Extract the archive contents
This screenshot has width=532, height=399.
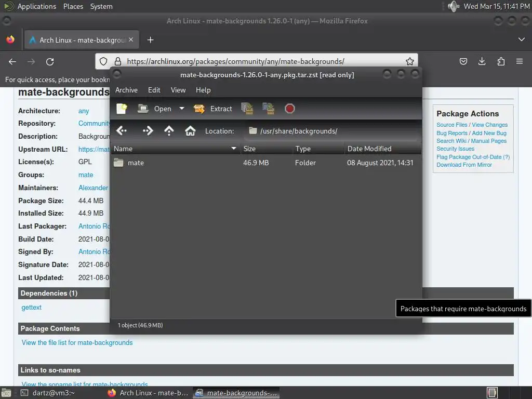coord(212,109)
